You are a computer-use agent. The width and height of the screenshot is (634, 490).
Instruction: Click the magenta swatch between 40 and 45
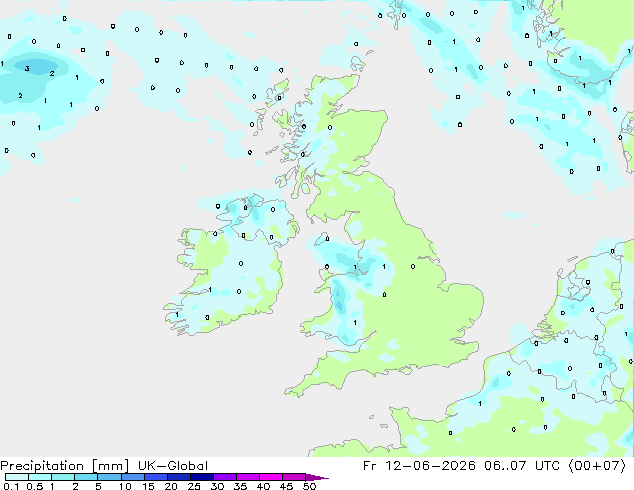coord(271,477)
